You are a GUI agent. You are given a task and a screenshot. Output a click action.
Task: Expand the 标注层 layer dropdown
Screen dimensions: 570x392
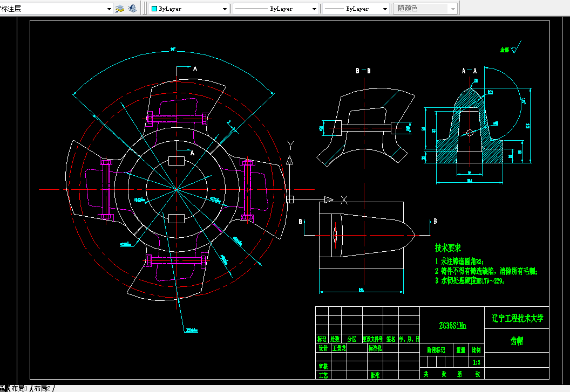(x=109, y=9)
